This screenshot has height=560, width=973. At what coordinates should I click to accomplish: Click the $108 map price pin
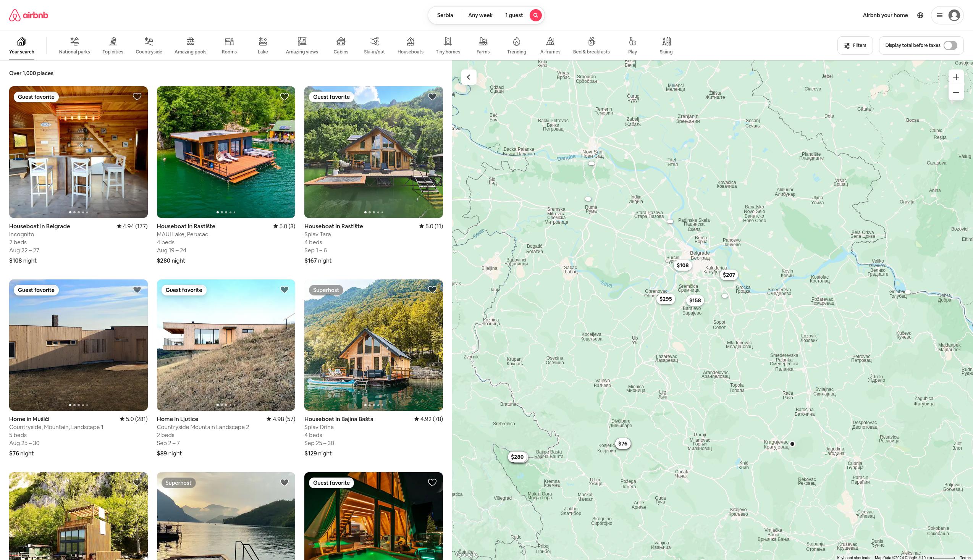682,265
